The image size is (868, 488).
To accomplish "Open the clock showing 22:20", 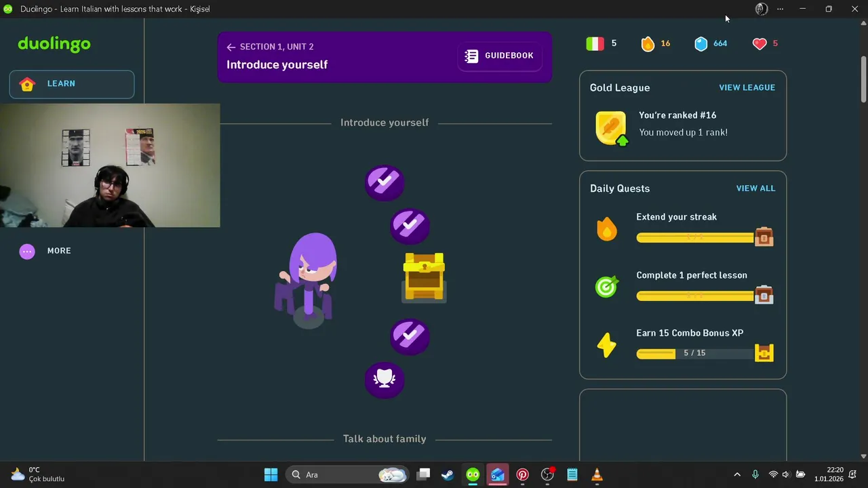I will tap(829, 474).
